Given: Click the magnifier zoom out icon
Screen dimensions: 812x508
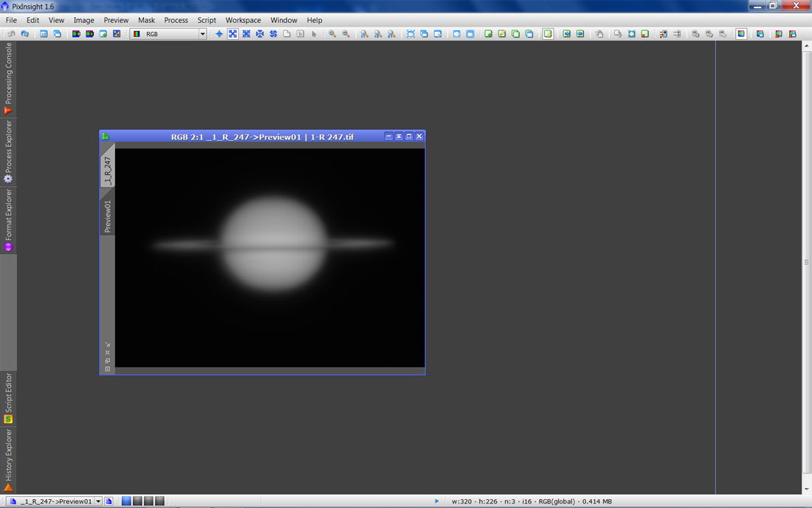Looking at the screenshot, I should pyautogui.click(x=346, y=34).
